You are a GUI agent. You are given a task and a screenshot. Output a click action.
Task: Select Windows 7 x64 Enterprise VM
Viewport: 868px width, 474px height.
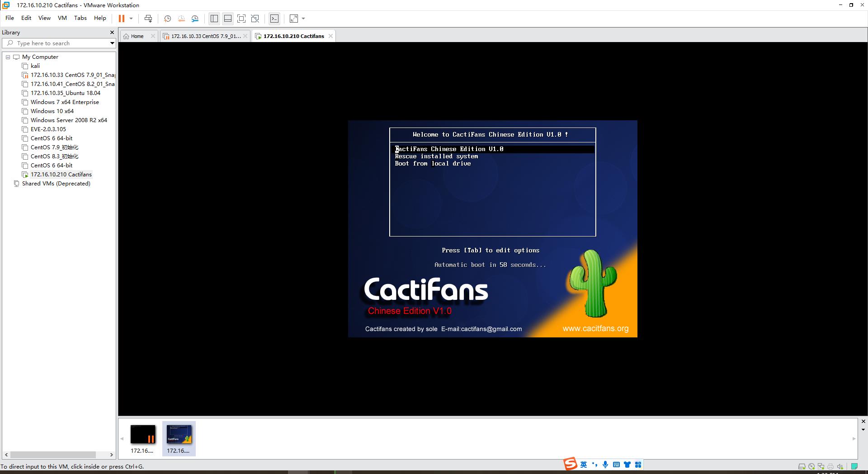click(x=65, y=102)
